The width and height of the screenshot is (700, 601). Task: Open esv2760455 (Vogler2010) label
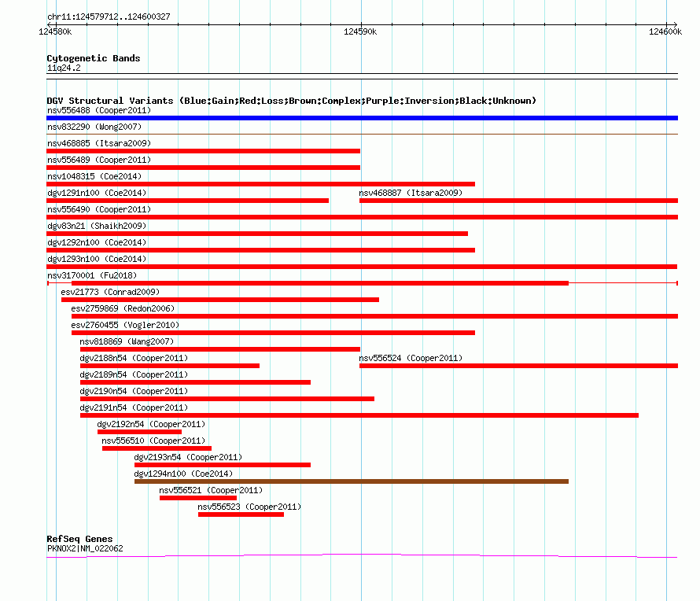coord(125,325)
